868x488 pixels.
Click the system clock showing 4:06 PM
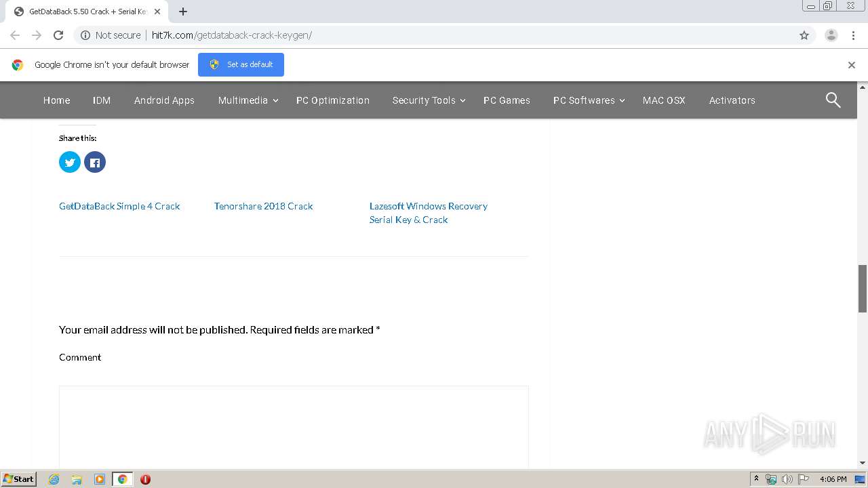[833, 479]
